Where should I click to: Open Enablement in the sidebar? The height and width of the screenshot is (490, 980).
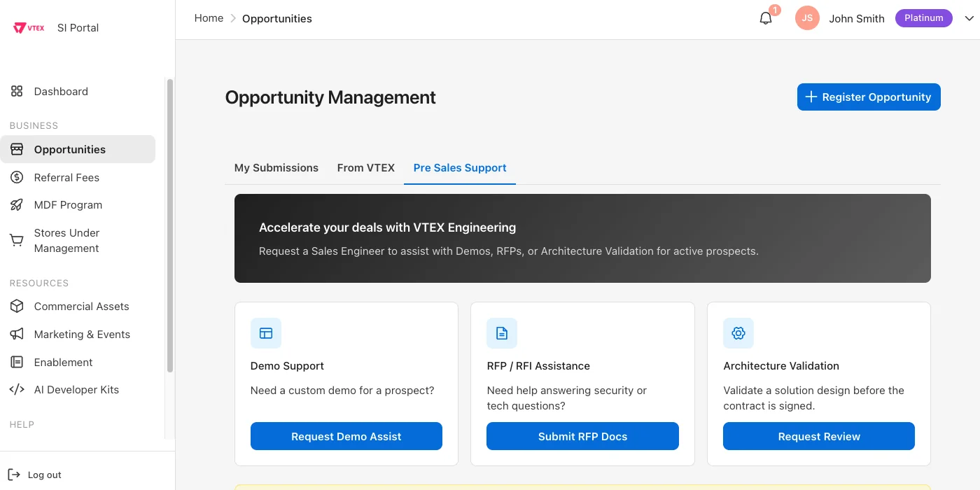pyautogui.click(x=78, y=362)
